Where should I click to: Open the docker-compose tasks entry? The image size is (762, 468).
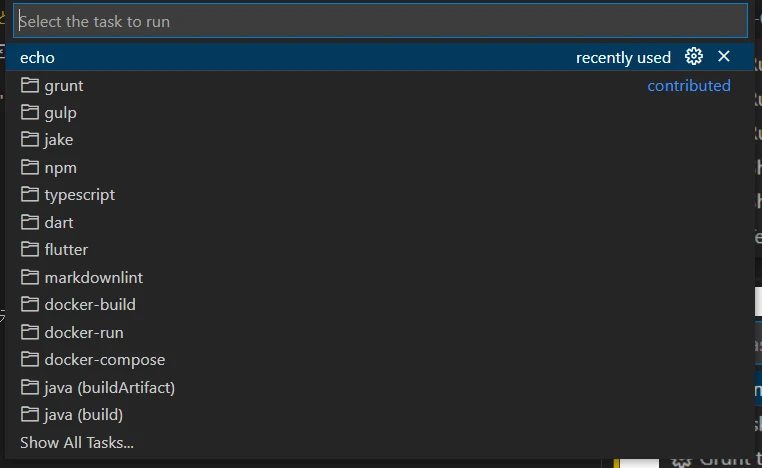pyautogui.click(x=105, y=359)
